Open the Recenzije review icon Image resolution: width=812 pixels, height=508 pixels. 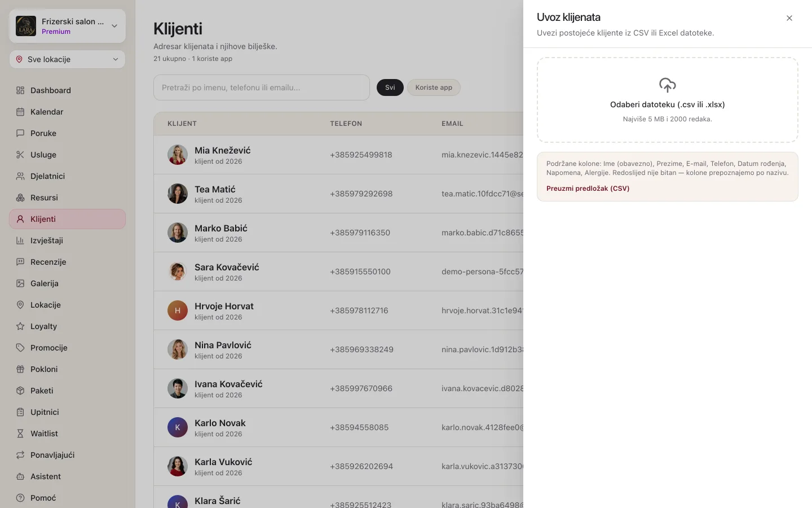(x=20, y=262)
